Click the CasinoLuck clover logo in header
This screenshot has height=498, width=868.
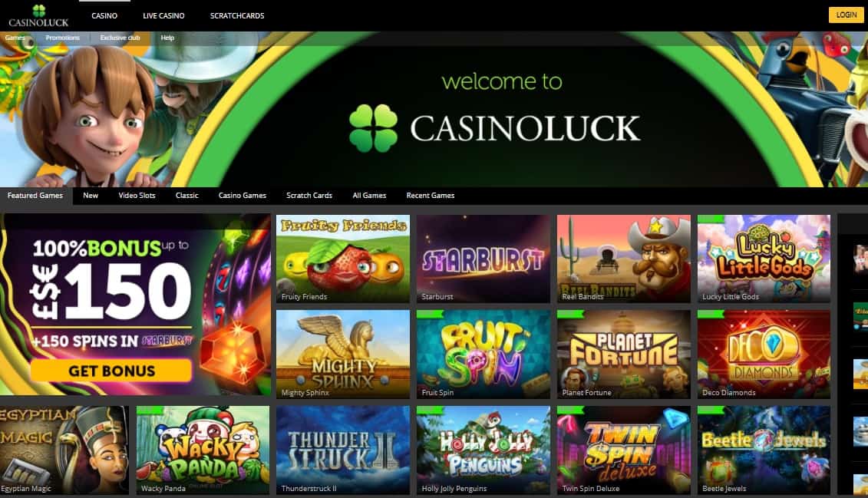click(x=38, y=16)
